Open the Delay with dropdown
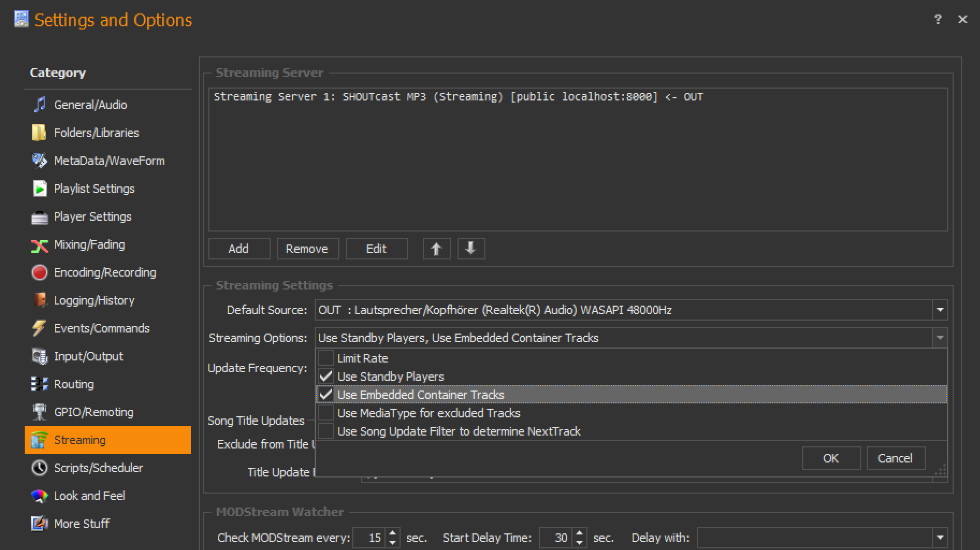The width and height of the screenshot is (980, 550). coord(940,538)
